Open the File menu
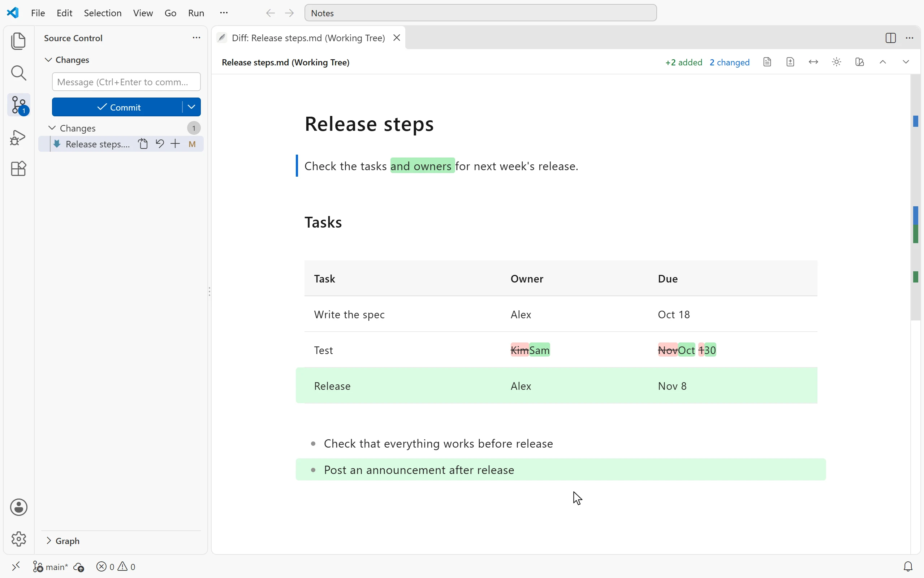Image resolution: width=924 pixels, height=578 pixels. [38, 13]
